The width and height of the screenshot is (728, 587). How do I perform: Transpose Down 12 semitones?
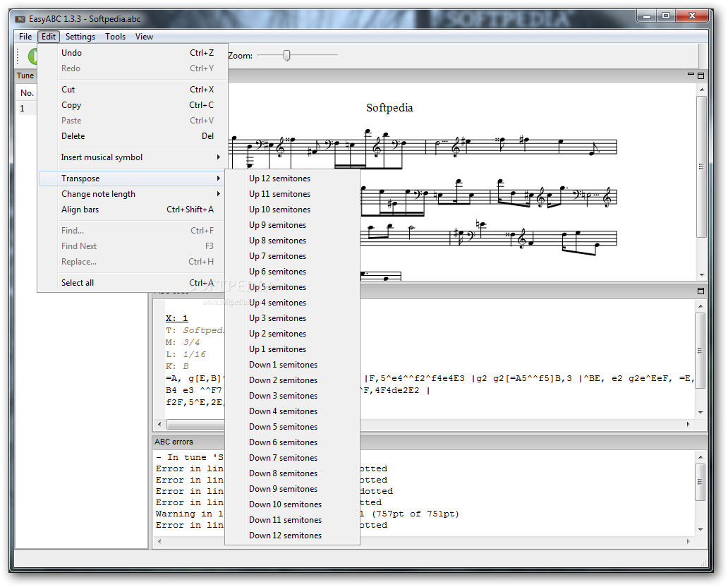click(x=293, y=535)
